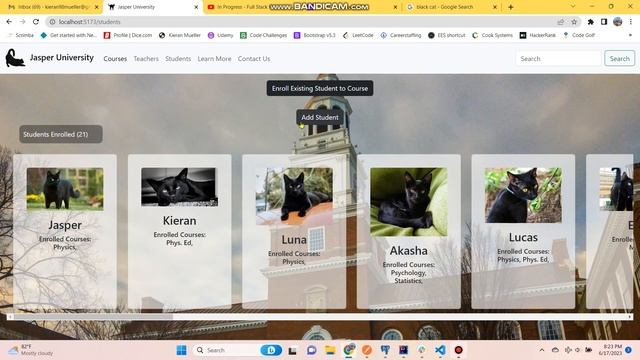Screen dimensions: 640x360
Task: Open Visual Studio Code from the taskbar
Action: 440,350
